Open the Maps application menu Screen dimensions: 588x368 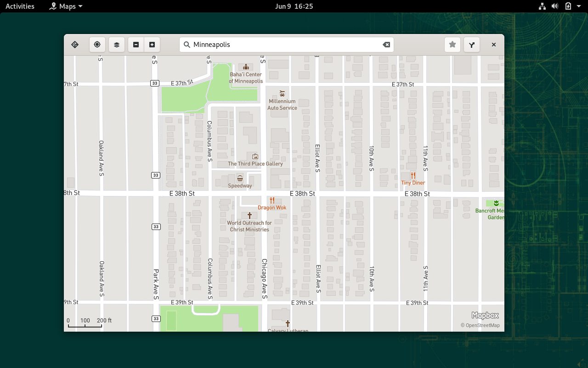[67, 6]
